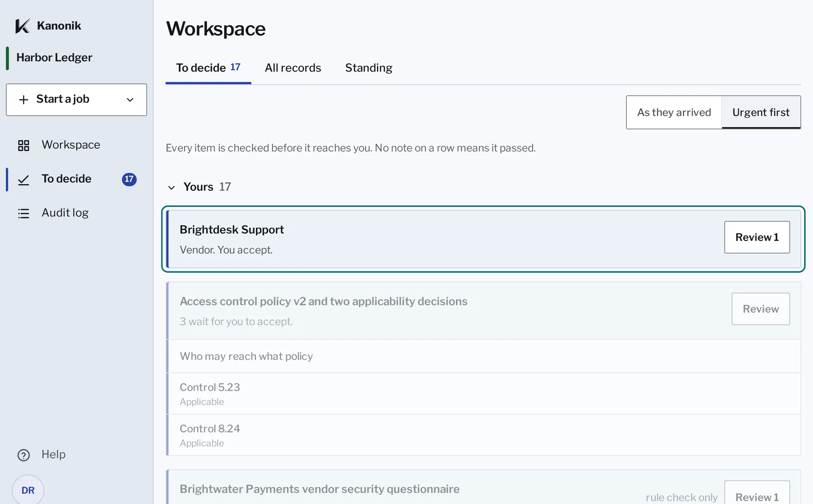Click the '3 wait for you to accept' text
This screenshot has width=813, height=504.
236,322
